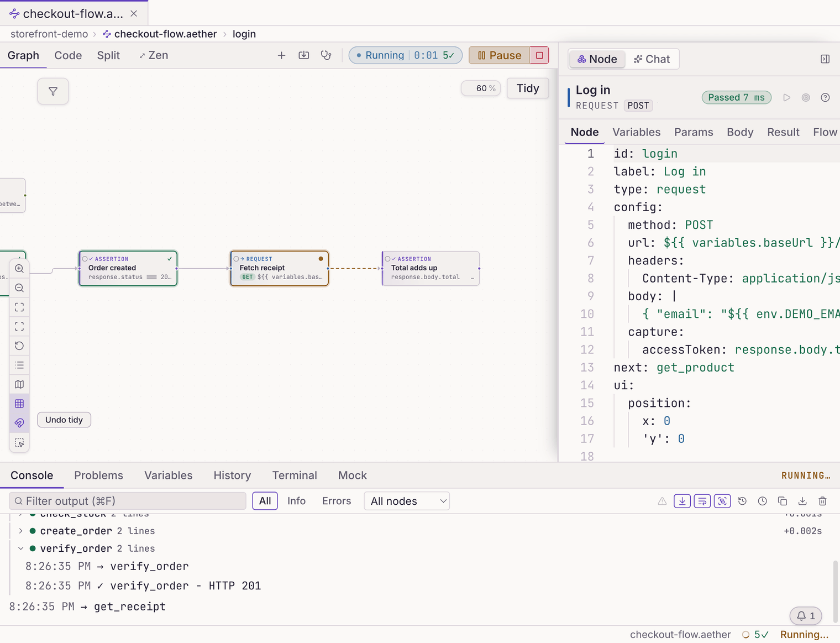Open the Mock bottom tab
This screenshot has height=643, width=840.
point(353,475)
